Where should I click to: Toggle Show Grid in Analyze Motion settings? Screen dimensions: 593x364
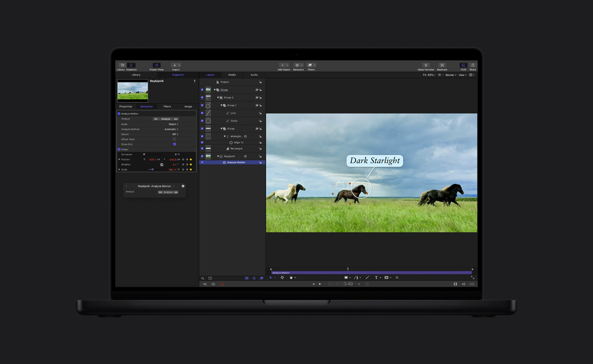coord(174,145)
